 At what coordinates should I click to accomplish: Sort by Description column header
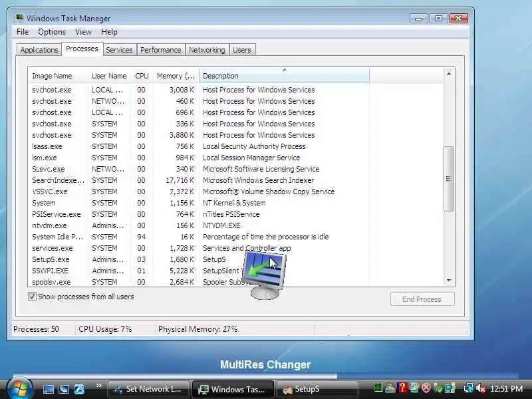pyautogui.click(x=285, y=76)
